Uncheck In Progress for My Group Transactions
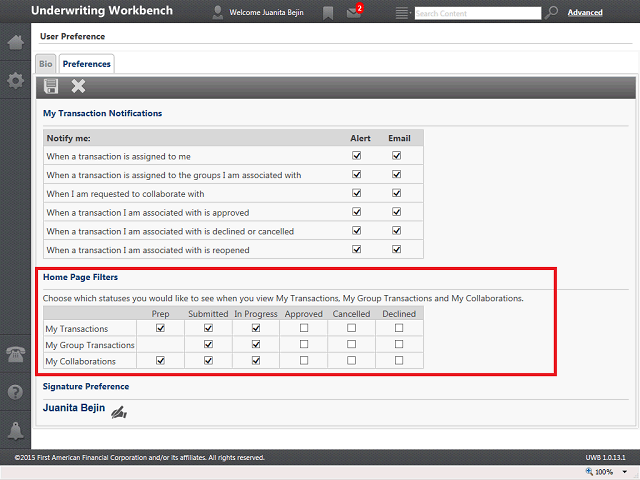 (x=256, y=344)
